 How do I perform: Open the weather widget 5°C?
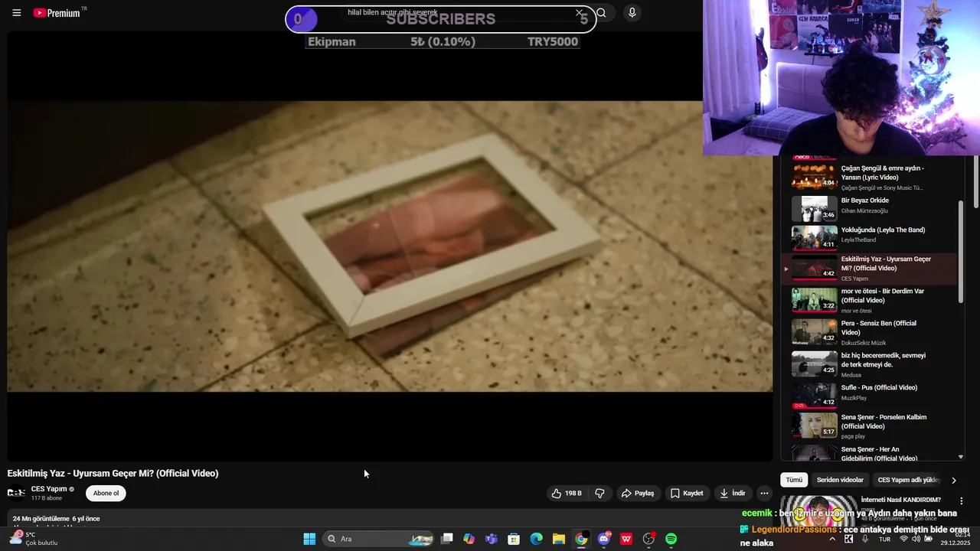coord(34,539)
